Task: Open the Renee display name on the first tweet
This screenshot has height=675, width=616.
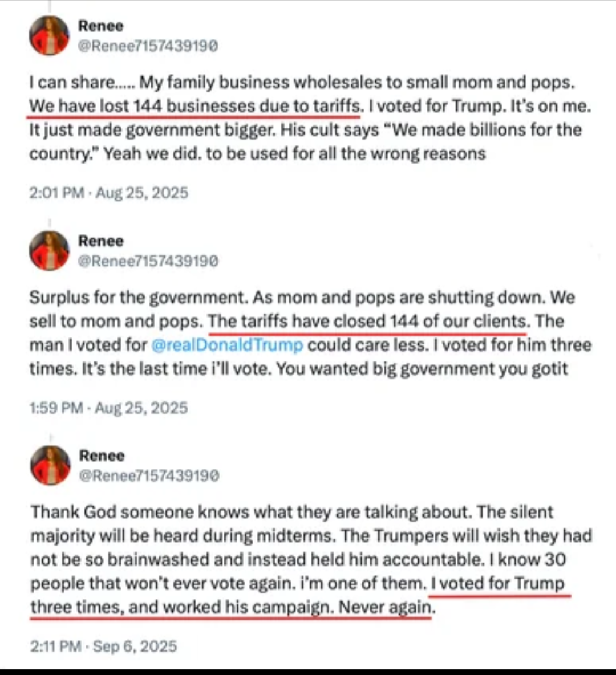Action: click(100, 26)
